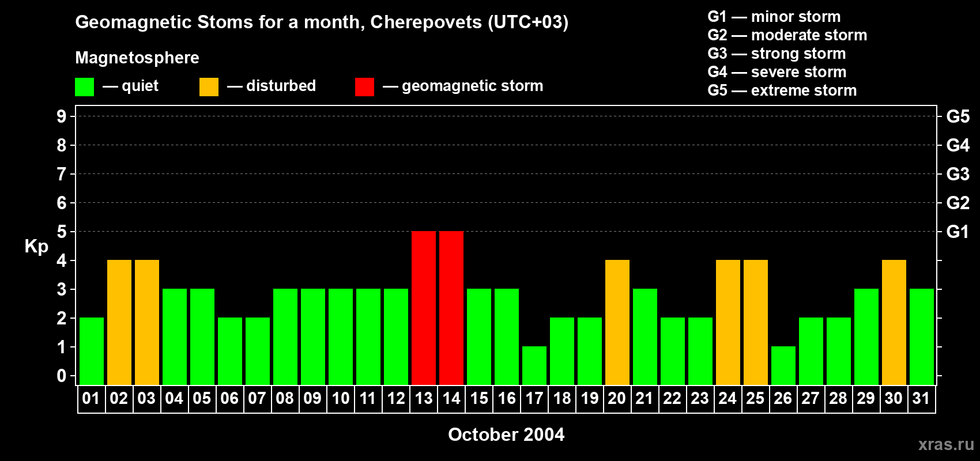Image resolution: width=980 pixels, height=461 pixels.
Task: Click the 'G3 — strong storm' legend entry
Action: click(x=777, y=54)
